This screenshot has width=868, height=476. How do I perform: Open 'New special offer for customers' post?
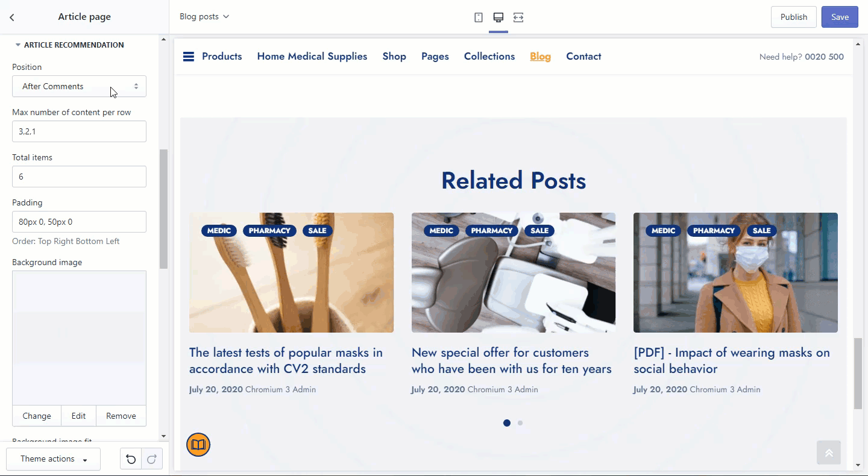pyautogui.click(x=512, y=360)
